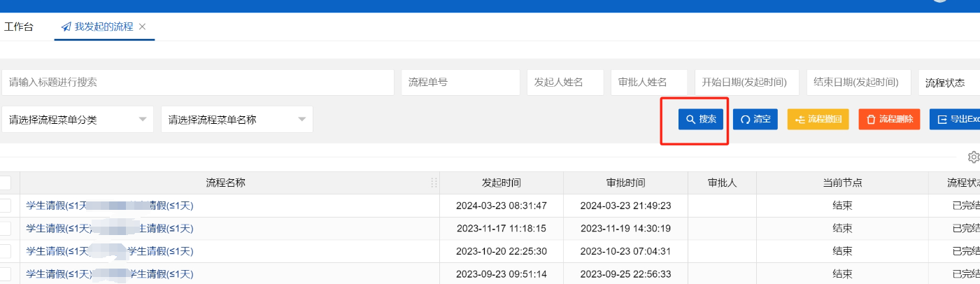
Task: Click the 流程撤回 withdraw button
Action: click(x=818, y=120)
